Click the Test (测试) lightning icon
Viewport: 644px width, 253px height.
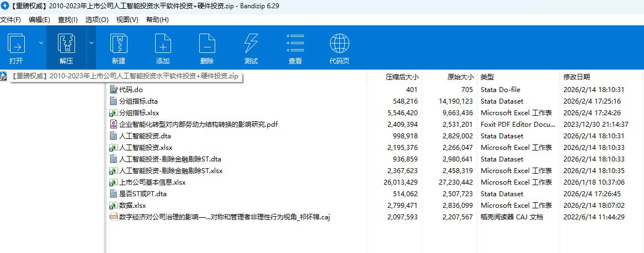[x=251, y=44]
